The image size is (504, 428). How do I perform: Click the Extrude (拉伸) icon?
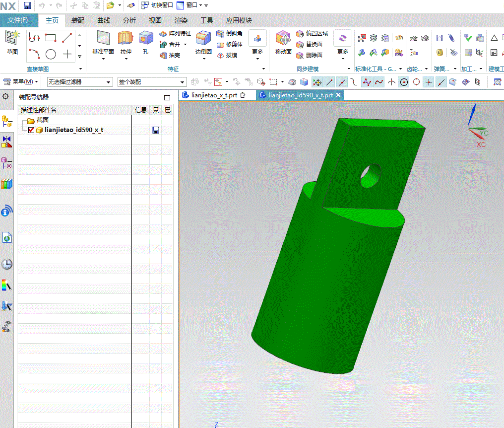click(x=126, y=38)
